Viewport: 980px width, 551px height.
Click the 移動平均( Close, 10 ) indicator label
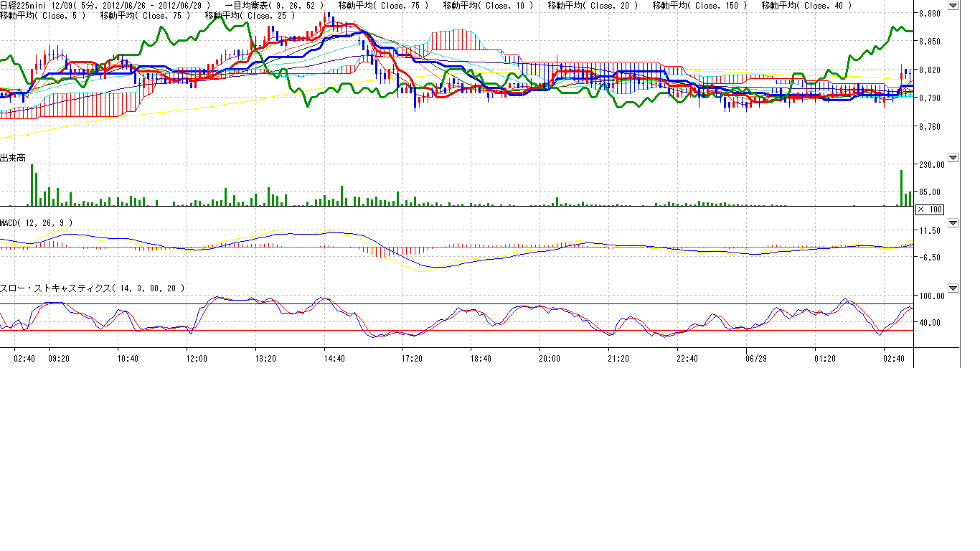(488, 6)
